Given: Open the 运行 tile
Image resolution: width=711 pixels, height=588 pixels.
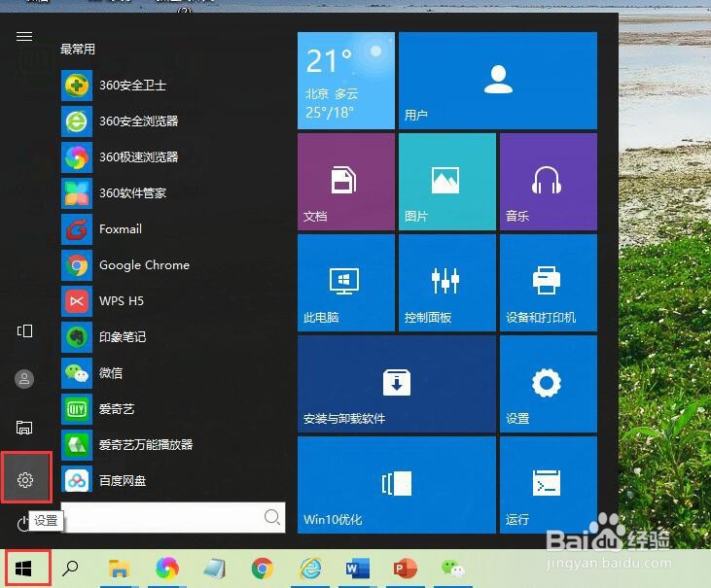Looking at the screenshot, I should point(549,485).
